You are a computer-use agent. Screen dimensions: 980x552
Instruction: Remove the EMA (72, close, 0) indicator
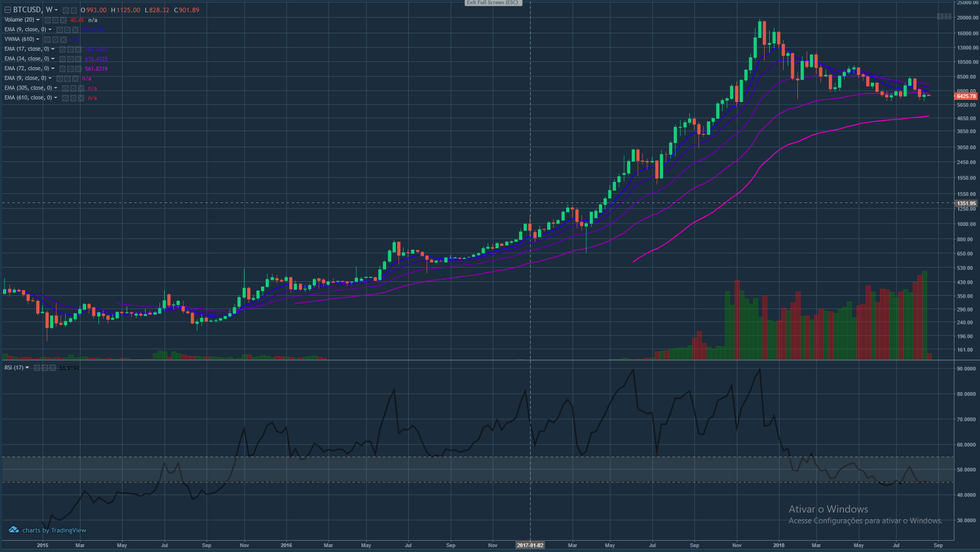pos(78,69)
